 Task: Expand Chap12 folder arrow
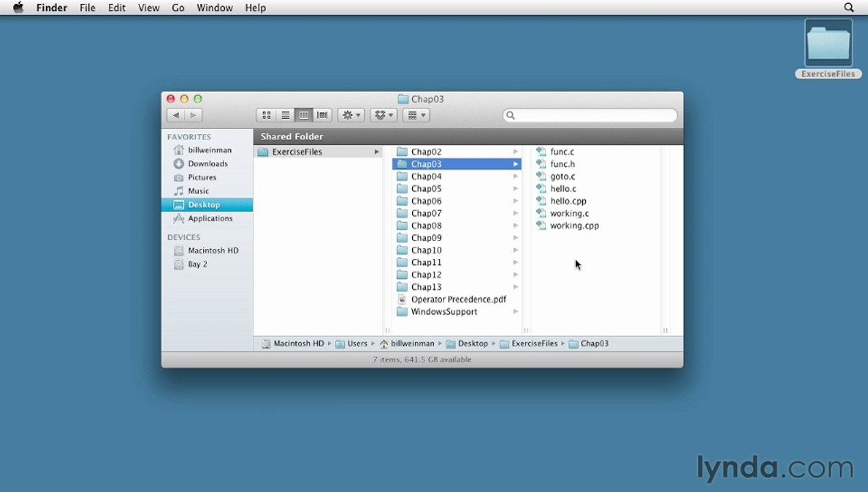tap(515, 275)
